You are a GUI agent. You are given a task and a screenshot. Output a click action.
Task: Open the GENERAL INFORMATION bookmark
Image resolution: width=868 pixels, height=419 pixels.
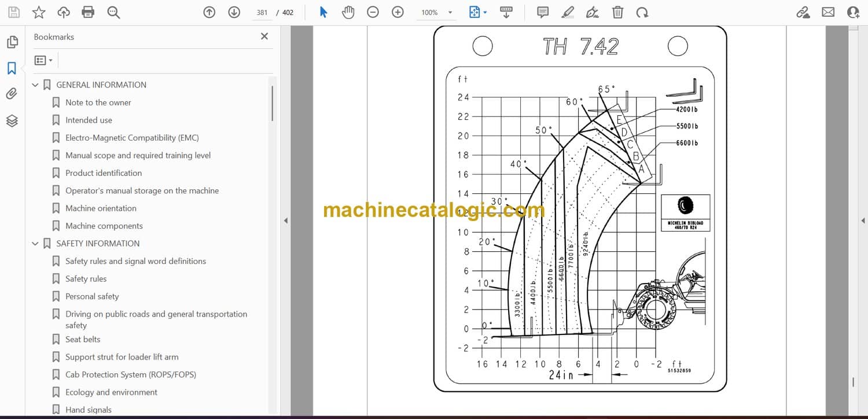[x=101, y=84]
